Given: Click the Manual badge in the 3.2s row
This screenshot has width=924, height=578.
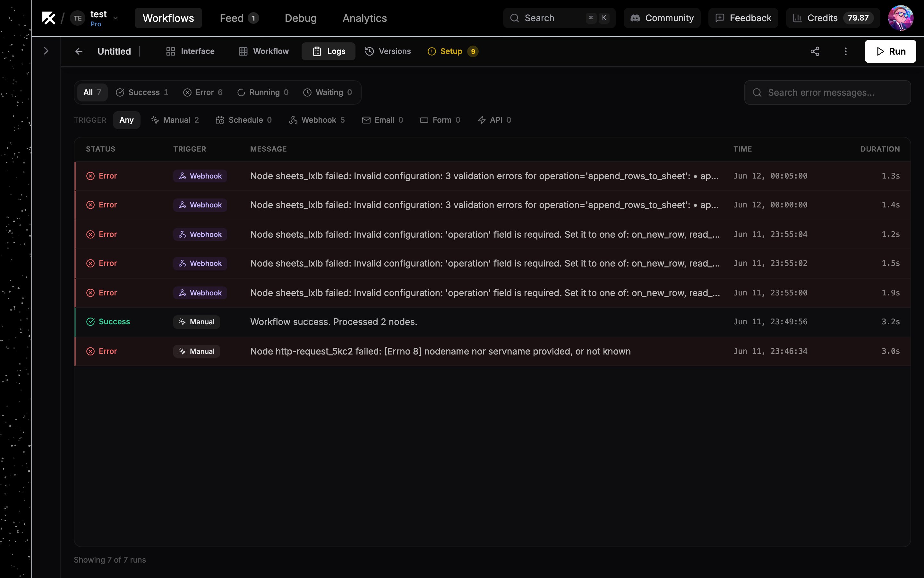Looking at the screenshot, I should (x=197, y=322).
